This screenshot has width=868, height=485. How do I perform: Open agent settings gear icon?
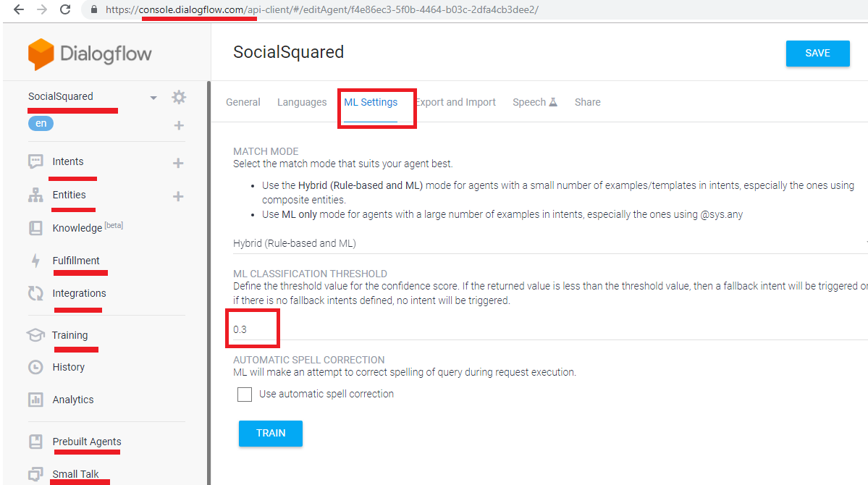tap(179, 97)
